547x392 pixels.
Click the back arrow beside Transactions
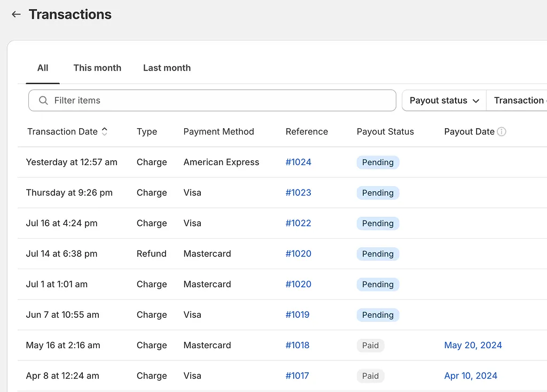16,14
